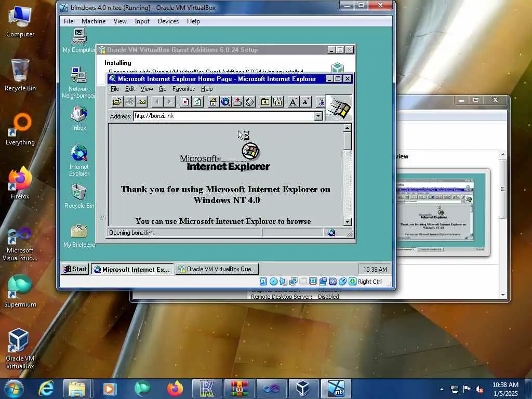Viewport: 532px width, 399px height.
Task: Launch Internet Explorer from host taskbar
Action: pyautogui.click(x=46, y=389)
